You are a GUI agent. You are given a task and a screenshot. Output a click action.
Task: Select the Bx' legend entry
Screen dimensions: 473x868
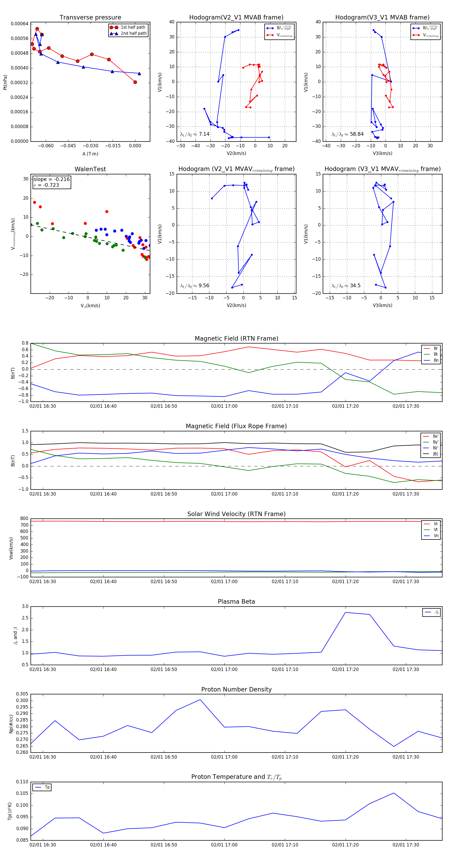[x=431, y=436]
